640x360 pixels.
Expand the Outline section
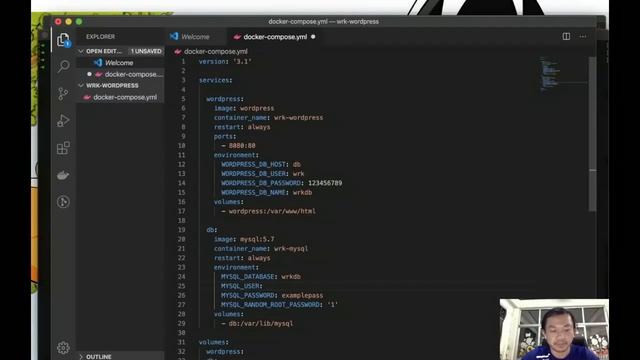[81, 357]
